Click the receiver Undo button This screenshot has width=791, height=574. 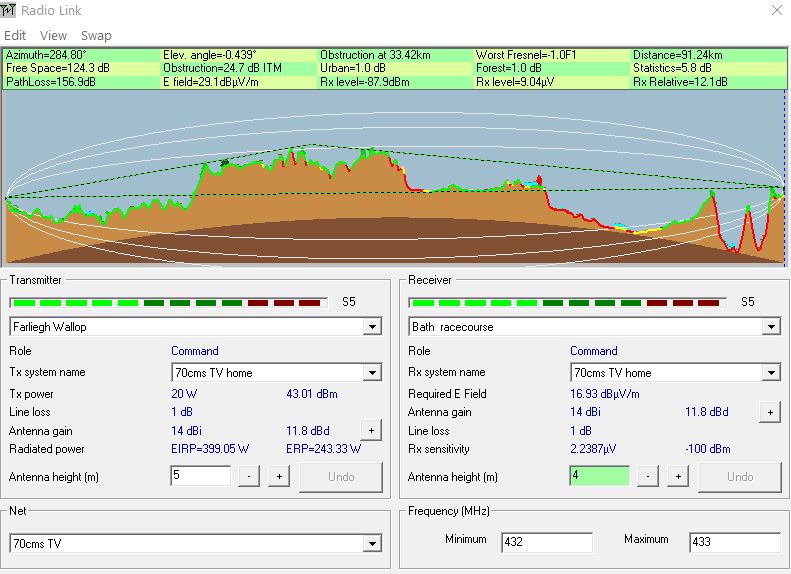pyautogui.click(x=740, y=477)
